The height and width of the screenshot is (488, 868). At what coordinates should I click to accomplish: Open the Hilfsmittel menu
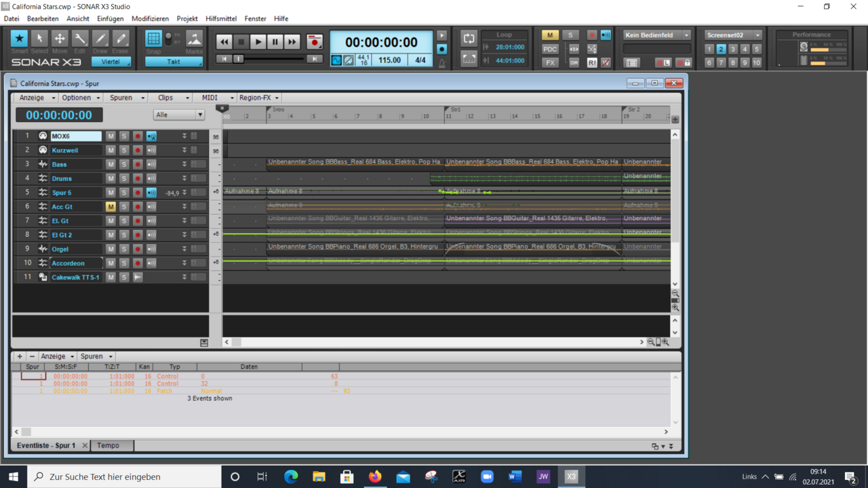(220, 18)
